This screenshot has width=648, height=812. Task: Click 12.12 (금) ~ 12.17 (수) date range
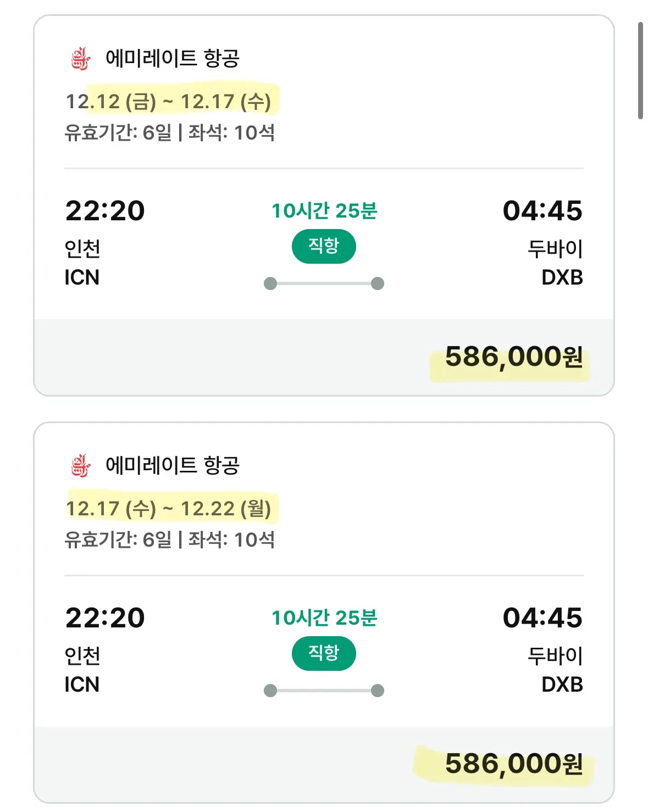pos(168,102)
